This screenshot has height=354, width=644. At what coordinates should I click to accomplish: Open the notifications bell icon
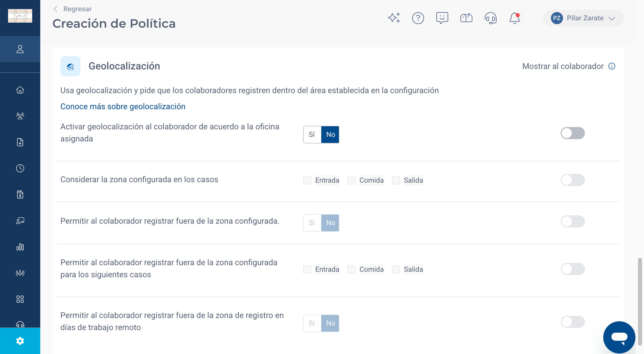(x=515, y=18)
